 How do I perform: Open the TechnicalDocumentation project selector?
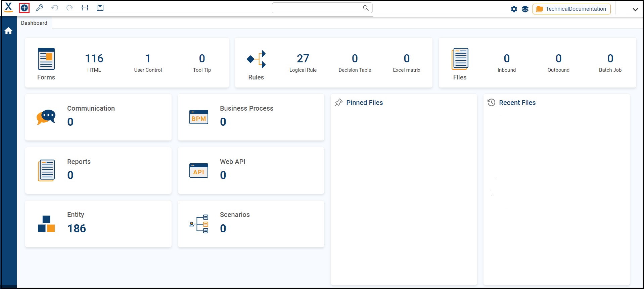tap(571, 9)
